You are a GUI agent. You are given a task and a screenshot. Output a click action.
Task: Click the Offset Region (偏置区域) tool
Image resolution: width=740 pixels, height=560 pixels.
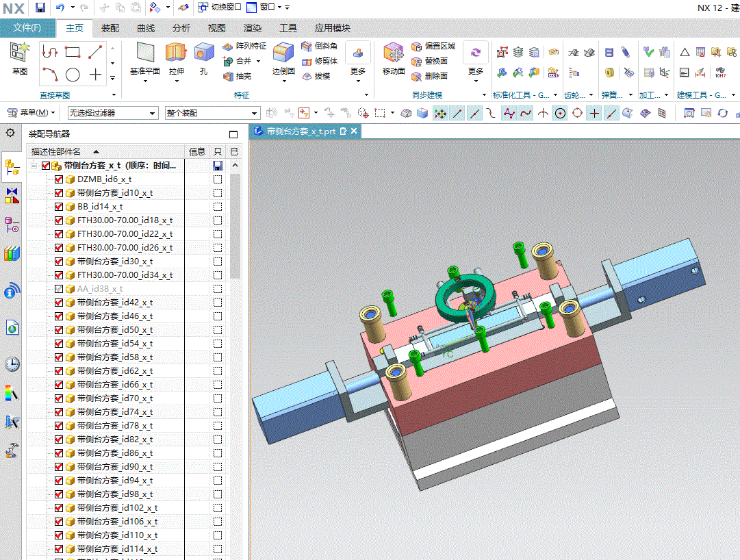433,46
